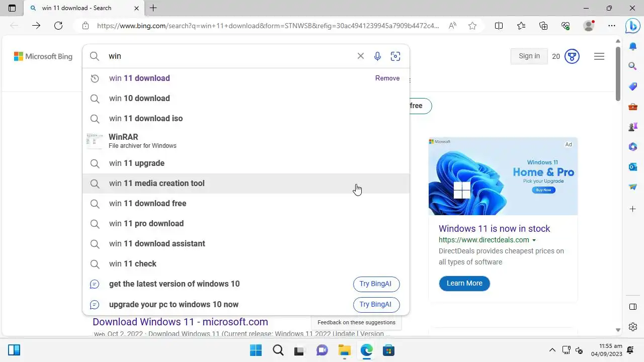
Task: Click the page vertical scrollbar
Action: tap(618, 74)
